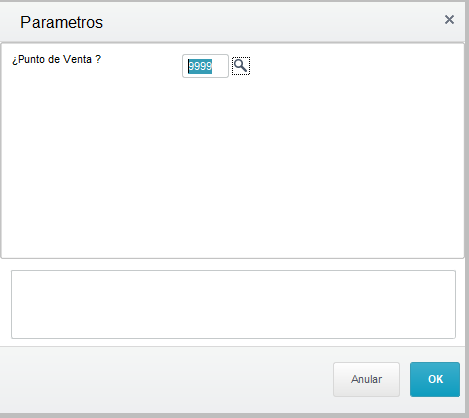
Task: Click the dotted-outline search icon
Action: pyautogui.click(x=241, y=66)
